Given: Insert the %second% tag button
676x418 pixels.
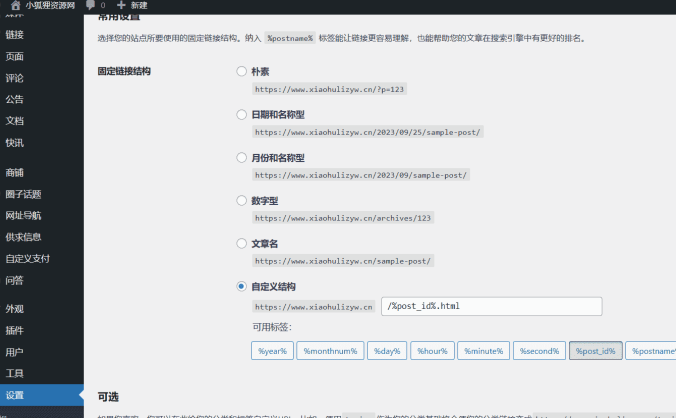Looking at the screenshot, I should (539, 351).
